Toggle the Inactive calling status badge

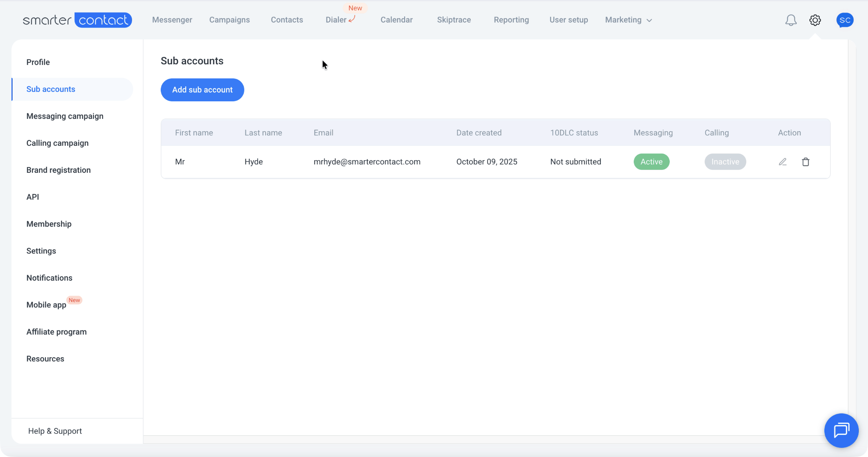click(x=725, y=162)
